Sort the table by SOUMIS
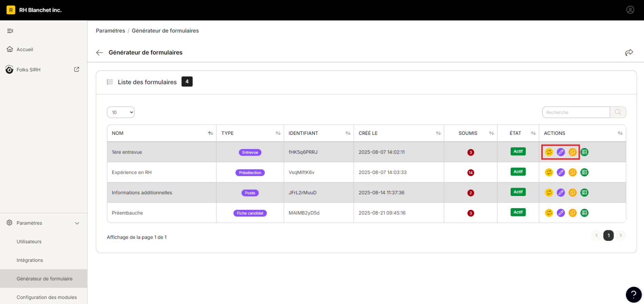The height and width of the screenshot is (304, 644). [492, 133]
